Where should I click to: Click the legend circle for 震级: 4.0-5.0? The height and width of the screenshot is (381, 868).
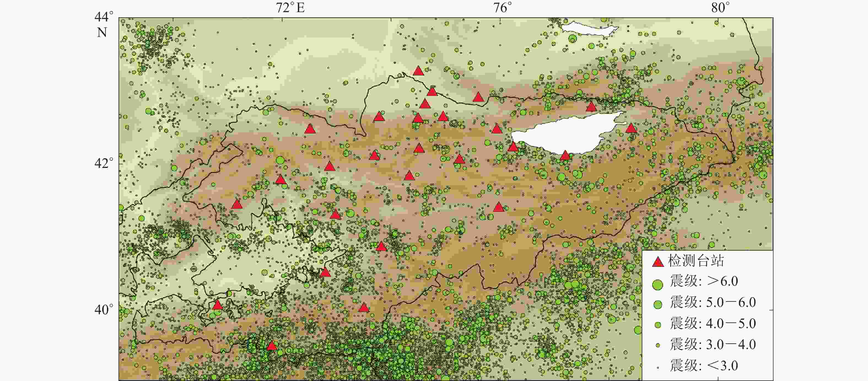[658, 325]
